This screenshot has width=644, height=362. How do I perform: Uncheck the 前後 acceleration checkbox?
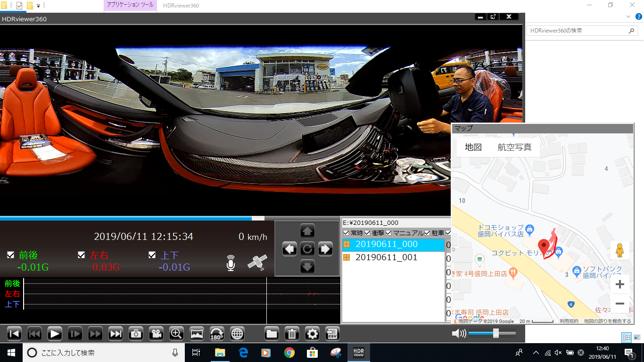pos(11,255)
